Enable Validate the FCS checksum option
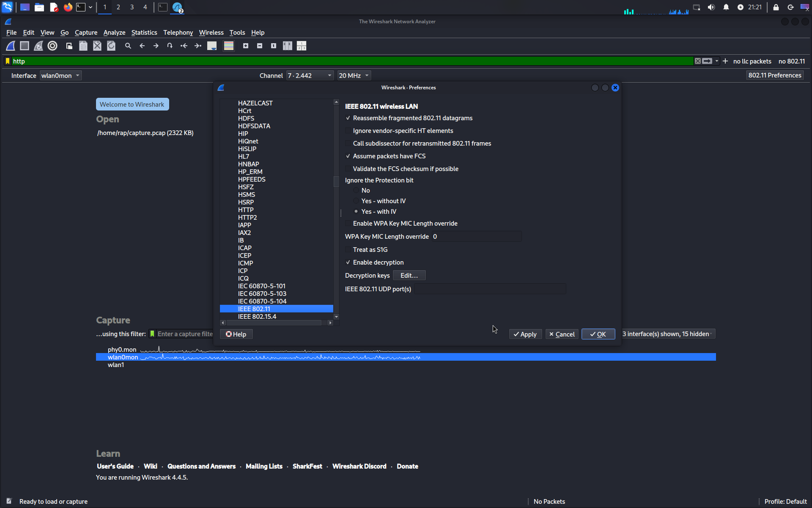The image size is (812, 508). pyautogui.click(x=348, y=169)
